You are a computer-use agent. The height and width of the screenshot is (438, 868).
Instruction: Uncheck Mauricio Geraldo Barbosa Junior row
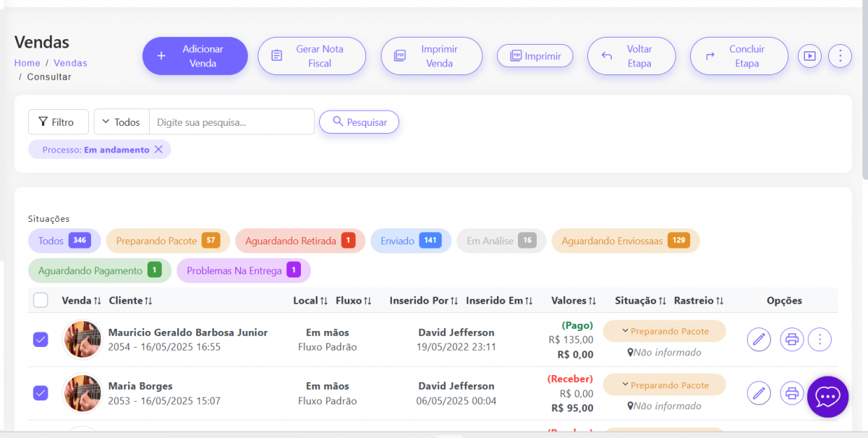coord(41,339)
